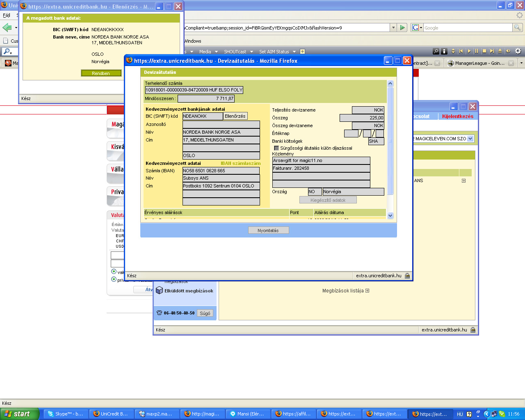The width and height of the screenshot is (525, 420).
Task: Click the lock icon in lower bank window status bar
Action: click(x=473, y=330)
